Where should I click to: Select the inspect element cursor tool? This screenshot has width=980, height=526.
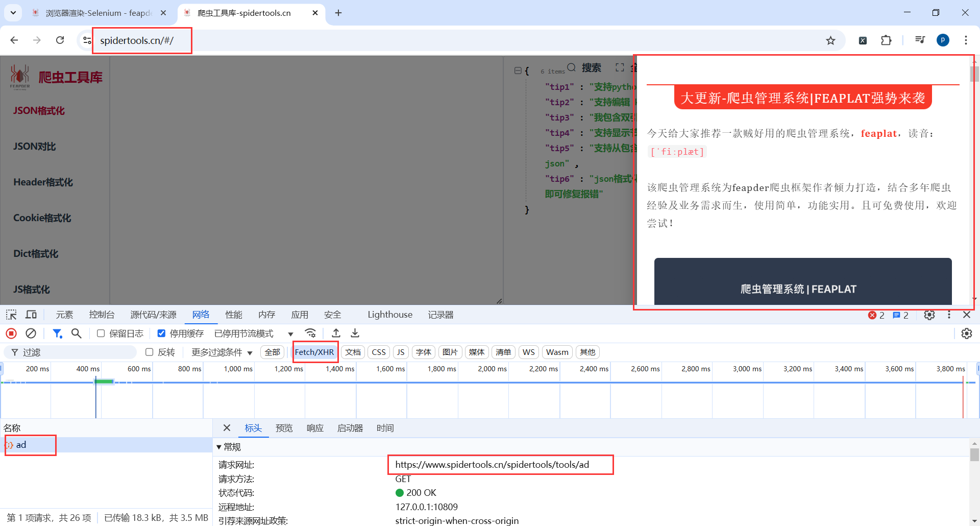[x=11, y=315]
